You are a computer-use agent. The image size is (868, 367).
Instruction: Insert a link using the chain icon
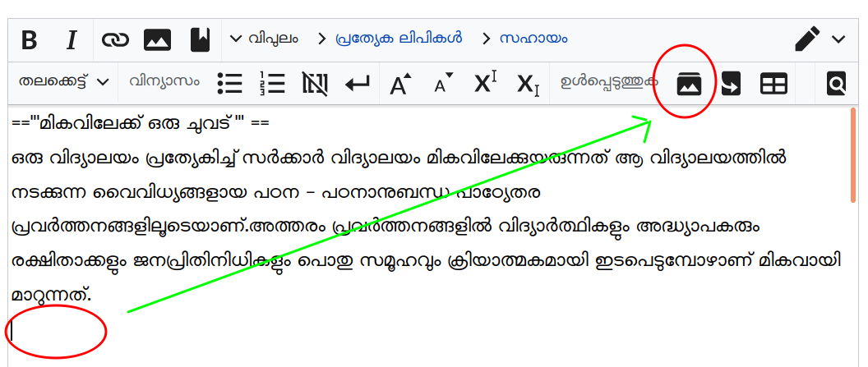tap(115, 39)
